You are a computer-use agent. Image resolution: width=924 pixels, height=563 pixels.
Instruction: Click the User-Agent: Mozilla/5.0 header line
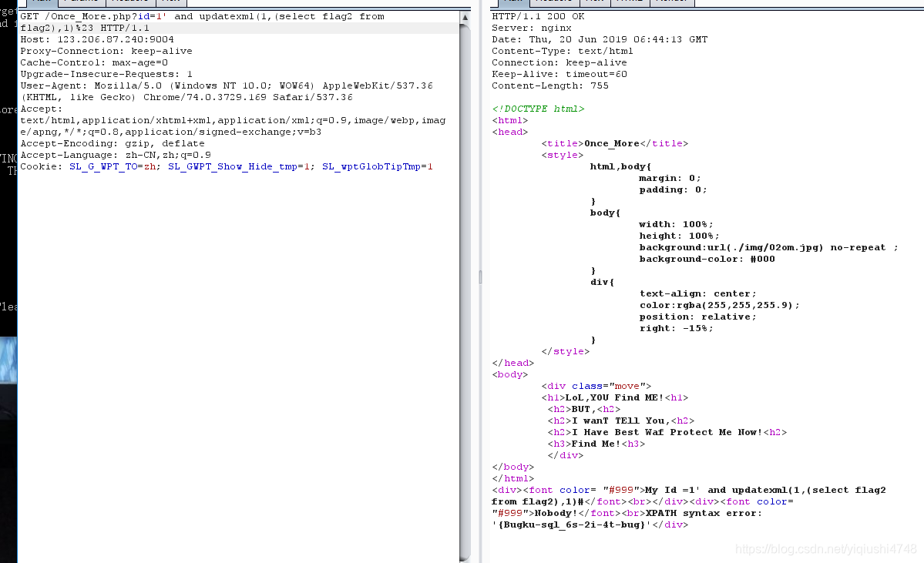227,85
